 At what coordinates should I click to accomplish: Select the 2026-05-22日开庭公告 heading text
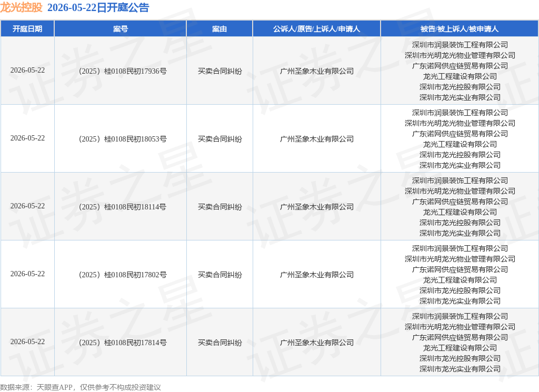point(98,7)
